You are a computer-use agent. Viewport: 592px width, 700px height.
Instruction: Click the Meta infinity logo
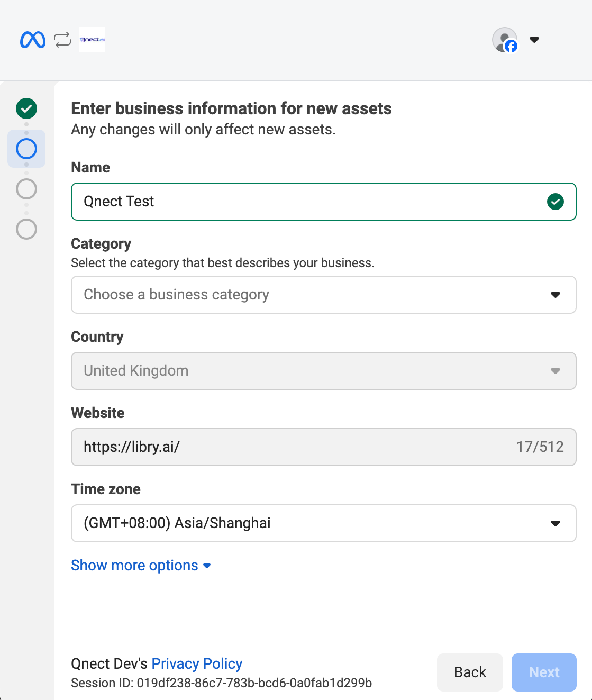[x=33, y=40]
